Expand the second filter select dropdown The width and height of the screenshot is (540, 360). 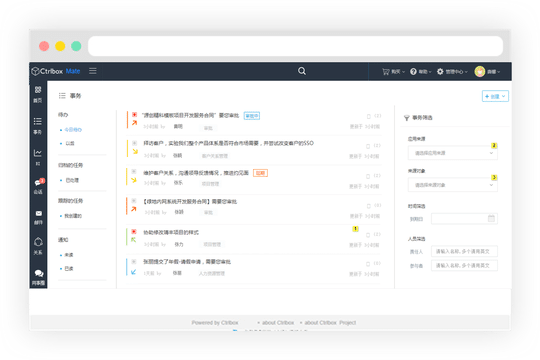pos(453,185)
